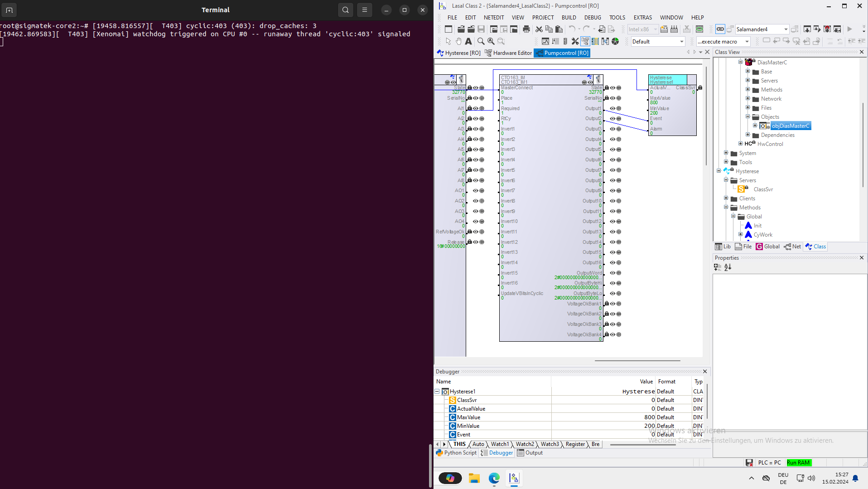Open the DEBUG menu
The height and width of the screenshot is (489, 868).
click(x=592, y=18)
